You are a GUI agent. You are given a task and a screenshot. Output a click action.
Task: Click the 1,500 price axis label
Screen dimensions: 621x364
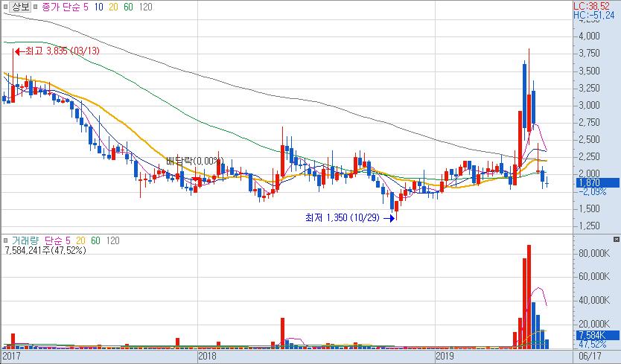point(589,208)
